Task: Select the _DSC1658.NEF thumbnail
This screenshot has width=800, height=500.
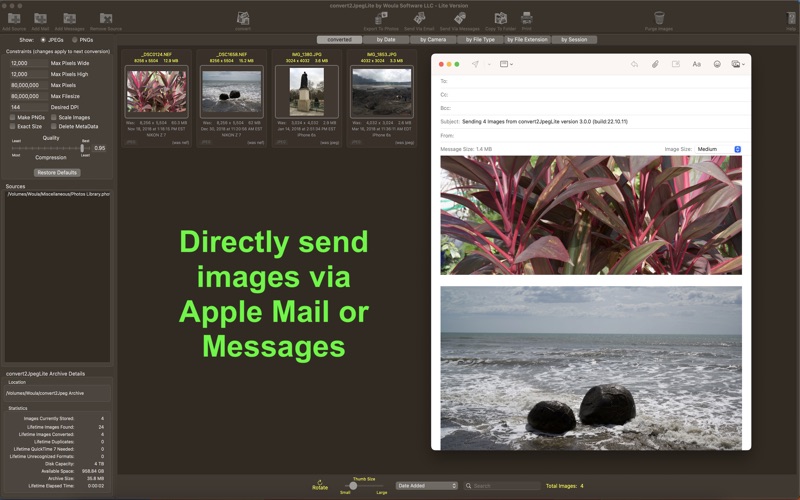Action: pyautogui.click(x=232, y=91)
